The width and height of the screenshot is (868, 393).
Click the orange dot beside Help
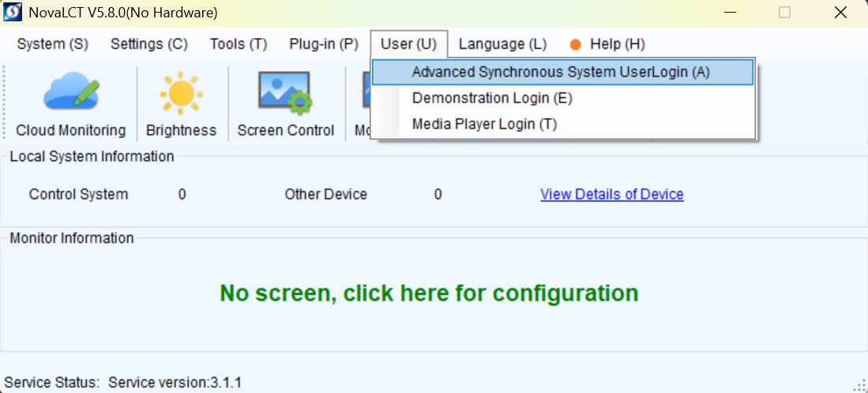point(576,44)
